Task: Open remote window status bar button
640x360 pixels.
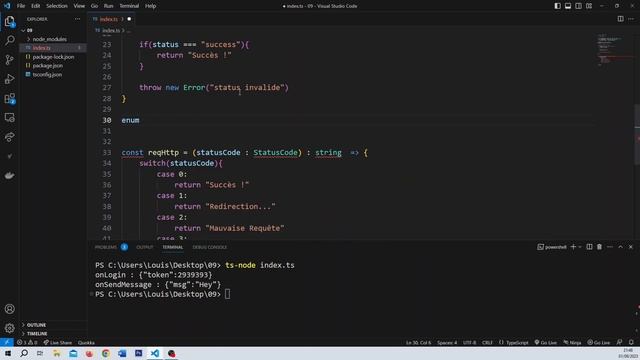Action: pos(7,342)
